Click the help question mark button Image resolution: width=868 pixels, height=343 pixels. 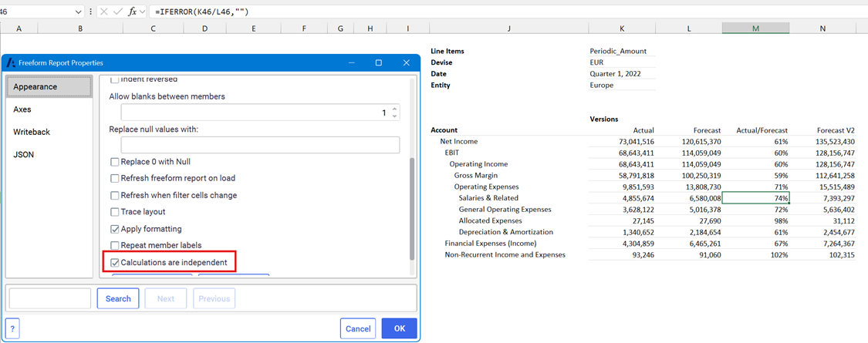click(x=12, y=328)
